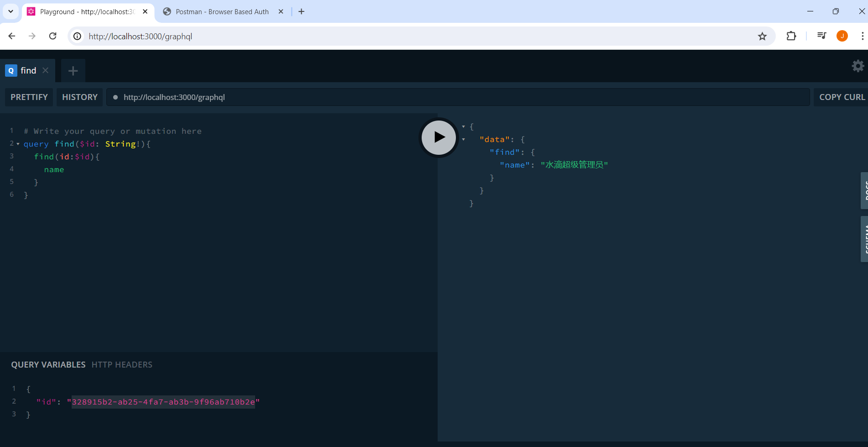Open Playground settings gear
868x447 pixels.
click(x=858, y=66)
